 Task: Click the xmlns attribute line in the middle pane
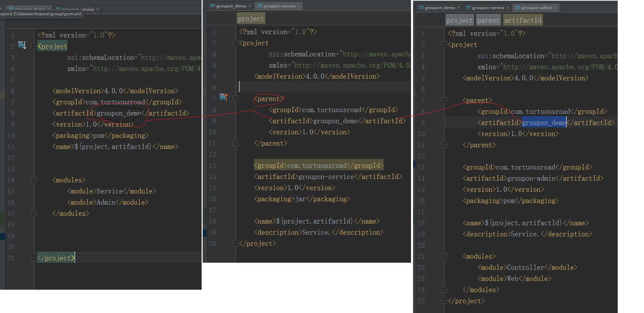pos(340,65)
